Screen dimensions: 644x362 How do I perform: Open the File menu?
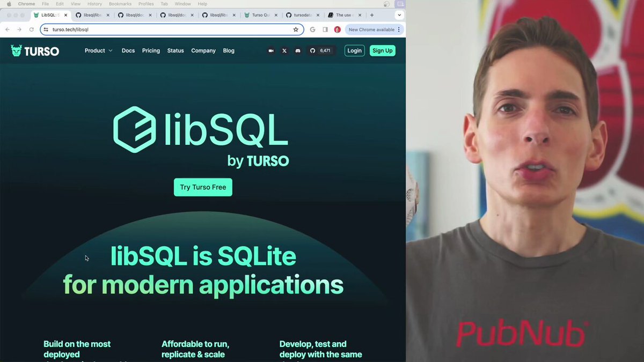click(46, 4)
